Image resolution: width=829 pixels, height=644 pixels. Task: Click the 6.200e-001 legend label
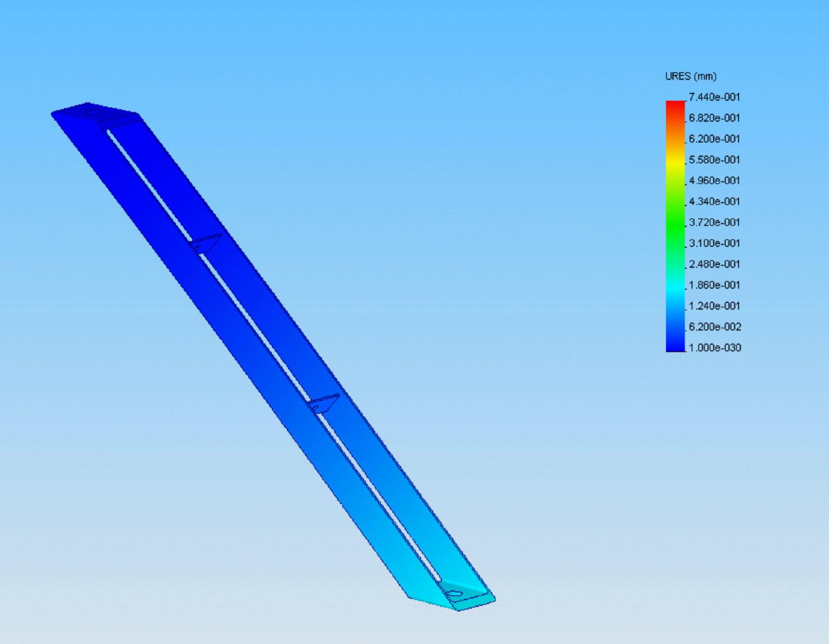point(714,139)
